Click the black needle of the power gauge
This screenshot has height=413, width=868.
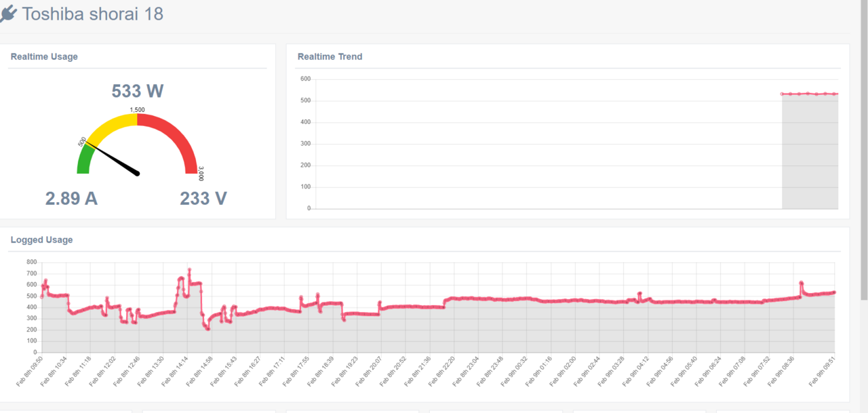click(112, 158)
